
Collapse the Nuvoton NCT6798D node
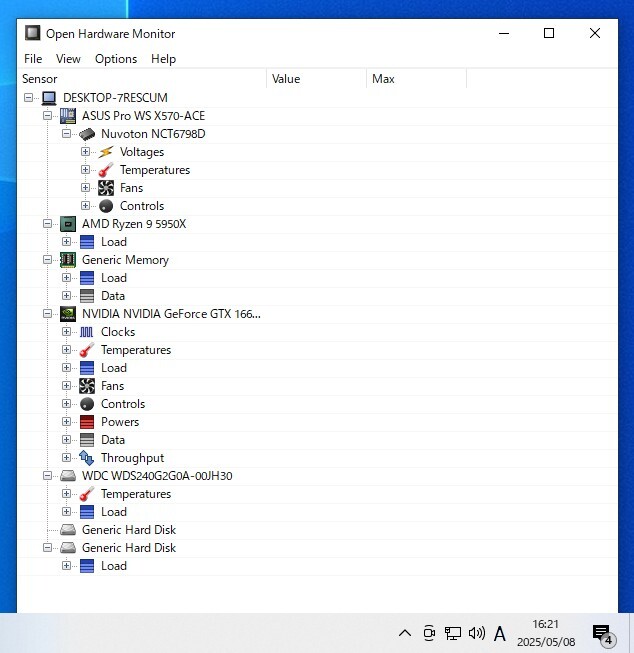point(66,134)
